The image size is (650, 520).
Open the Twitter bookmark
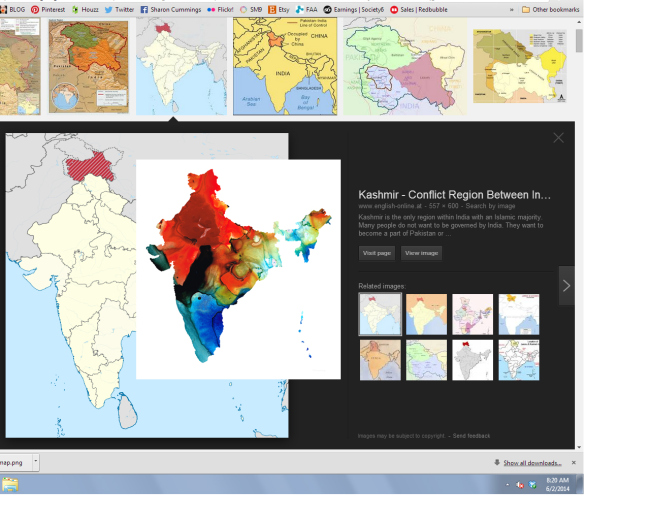click(119, 9)
